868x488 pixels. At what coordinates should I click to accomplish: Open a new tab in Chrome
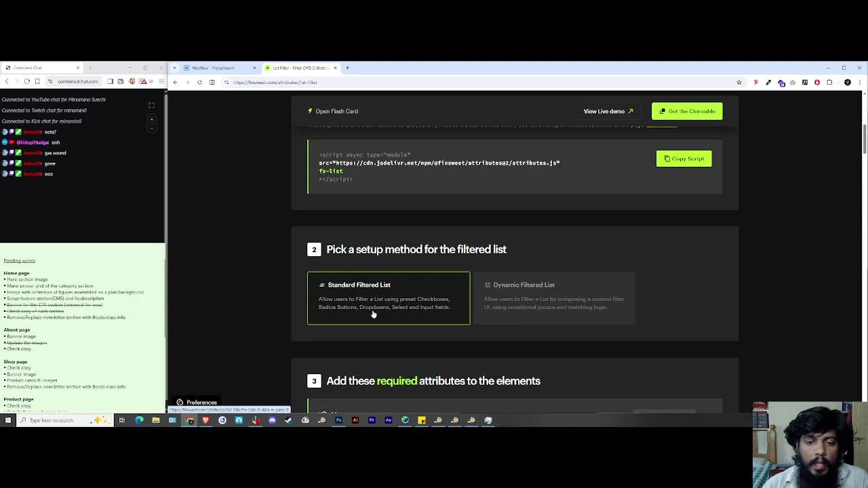(347, 68)
